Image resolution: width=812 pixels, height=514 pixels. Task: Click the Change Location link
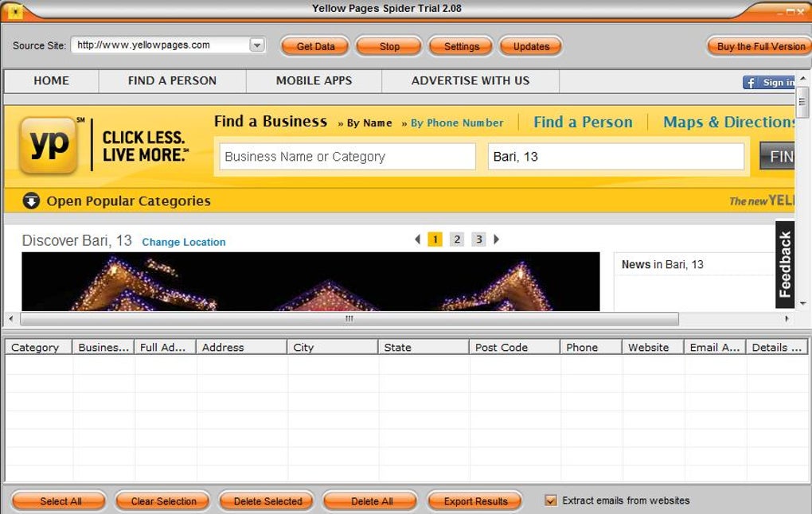184,242
